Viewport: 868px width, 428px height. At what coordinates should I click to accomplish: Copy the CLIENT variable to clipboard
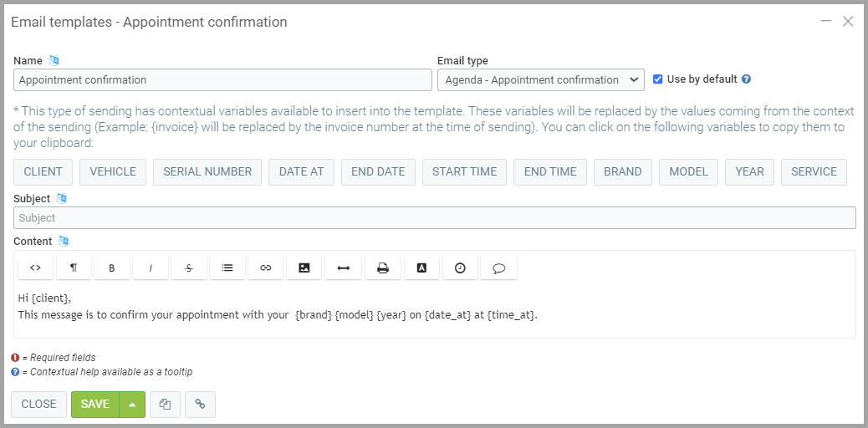pos(43,172)
